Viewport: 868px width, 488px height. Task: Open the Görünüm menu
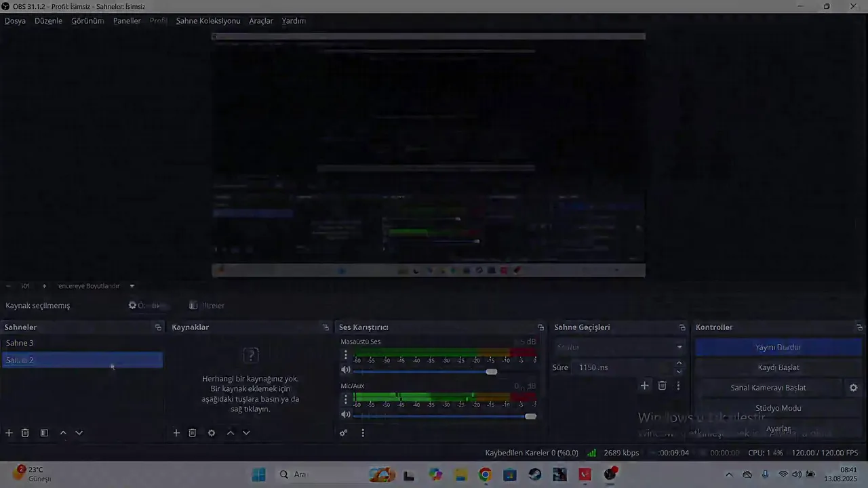pos(87,21)
